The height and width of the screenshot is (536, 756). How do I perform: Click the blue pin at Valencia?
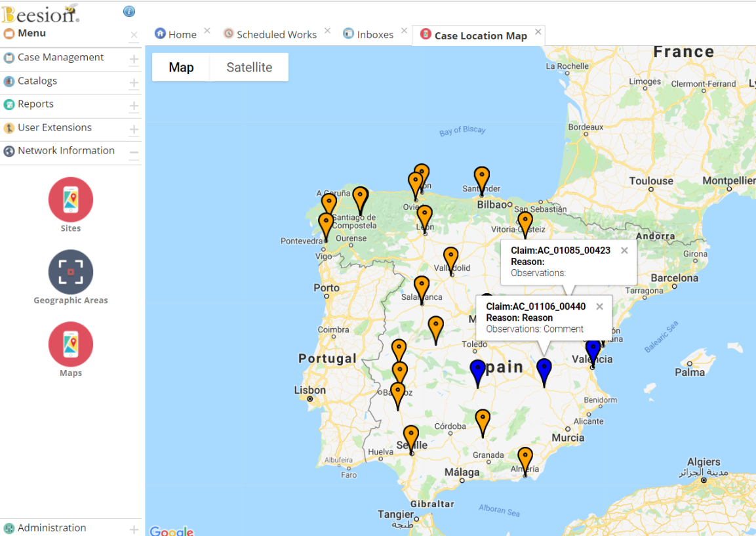593,352
